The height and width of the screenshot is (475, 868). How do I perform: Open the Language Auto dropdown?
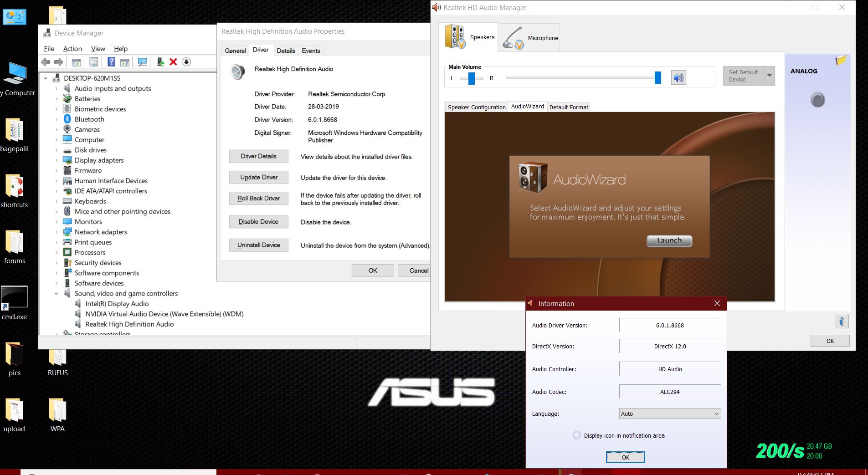pyautogui.click(x=670, y=414)
